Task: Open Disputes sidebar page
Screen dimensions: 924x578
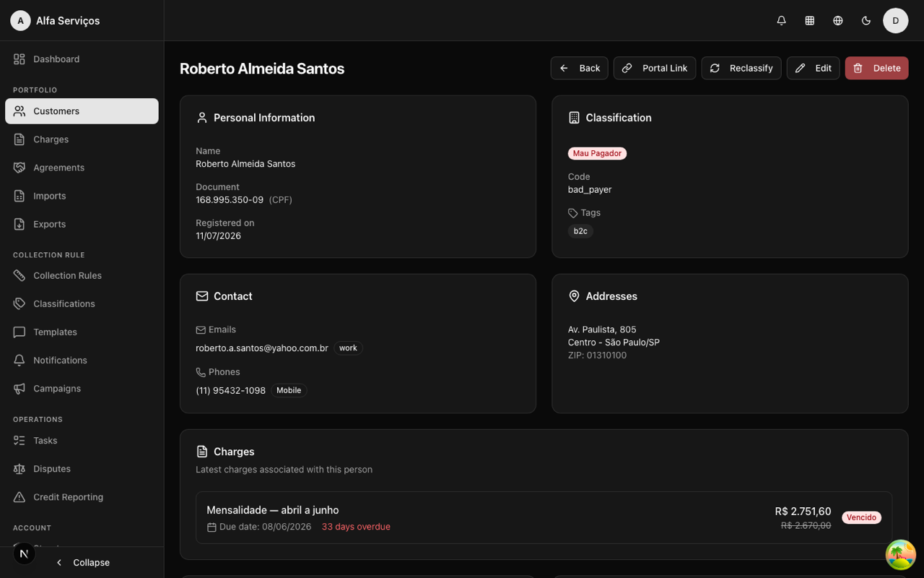Action: tap(82, 468)
